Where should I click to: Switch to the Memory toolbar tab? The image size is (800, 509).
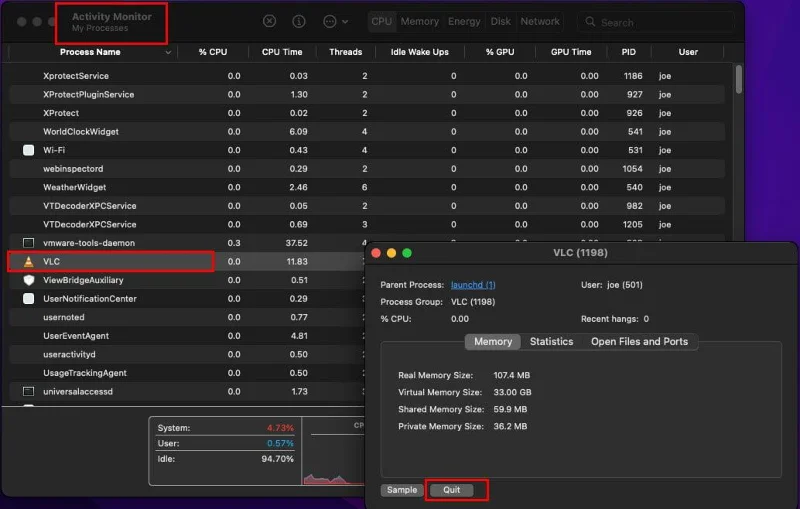[x=420, y=21]
